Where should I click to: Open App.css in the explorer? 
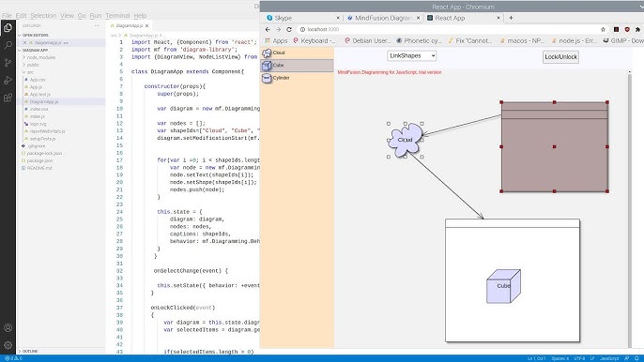point(37,80)
